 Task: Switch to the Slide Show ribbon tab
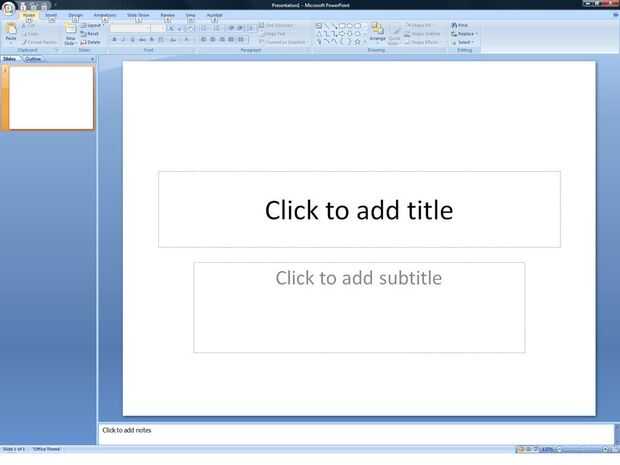pos(138,16)
